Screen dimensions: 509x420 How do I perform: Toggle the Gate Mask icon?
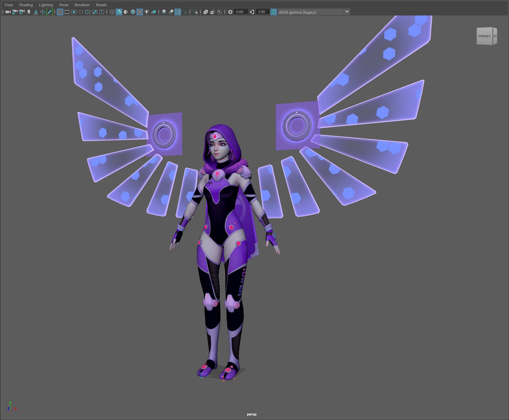click(x=81, y=12)
